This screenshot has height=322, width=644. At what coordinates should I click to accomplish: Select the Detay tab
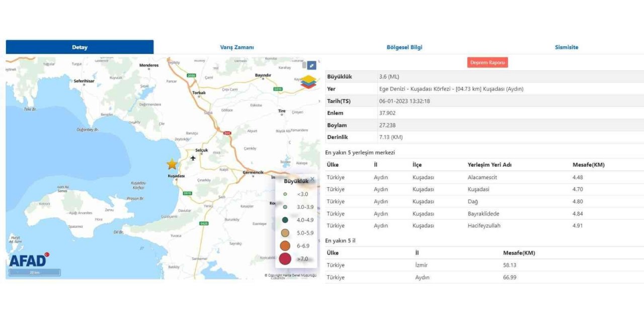(79, 47)
